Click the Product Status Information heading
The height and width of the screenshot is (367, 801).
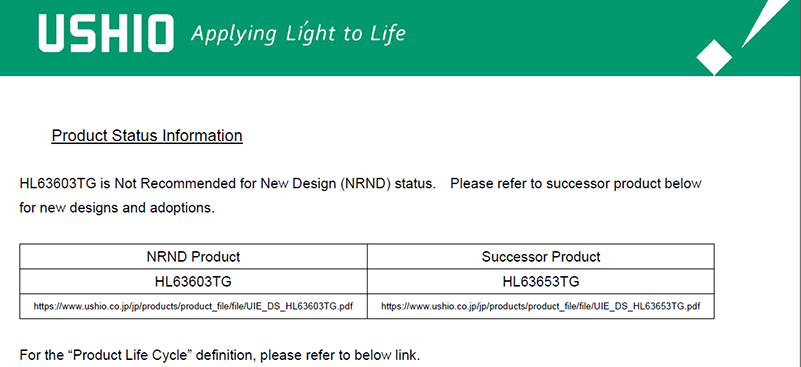(x=147, y=136)
